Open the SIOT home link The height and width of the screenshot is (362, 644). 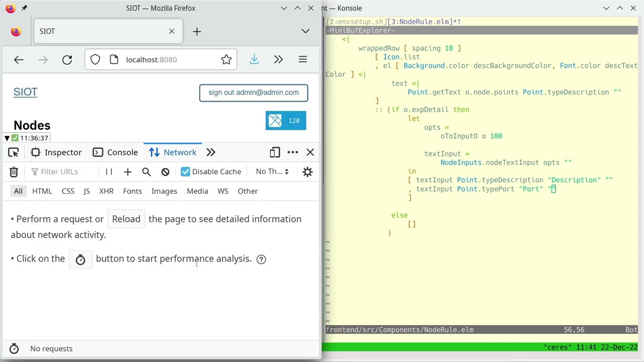(26, 92)
